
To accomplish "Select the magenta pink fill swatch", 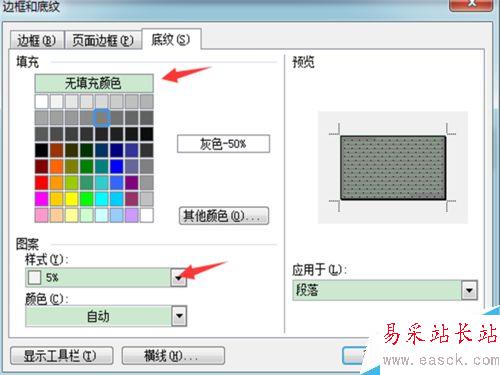I will pyautogui.click(x=42, y=199).
